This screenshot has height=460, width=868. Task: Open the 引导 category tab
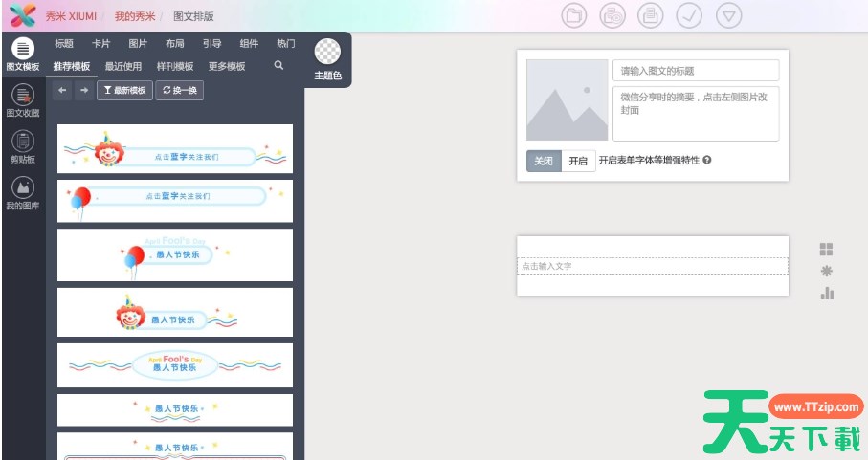tap(212, 43)
